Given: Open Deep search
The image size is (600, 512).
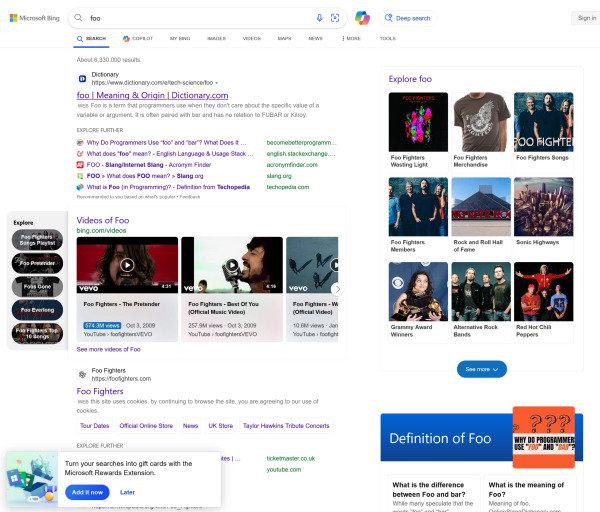Looking at the screenshot, I should [408, 18].
